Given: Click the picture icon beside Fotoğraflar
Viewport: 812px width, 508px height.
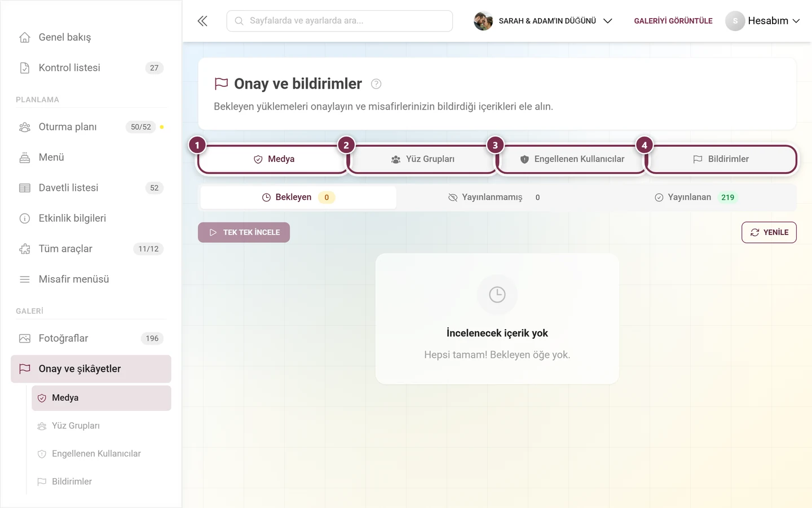Looking at the screenshot, I should (25, 339).
